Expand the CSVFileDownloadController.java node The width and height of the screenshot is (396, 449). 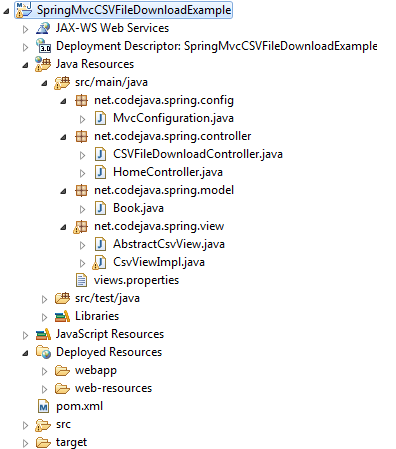(82, 155)
